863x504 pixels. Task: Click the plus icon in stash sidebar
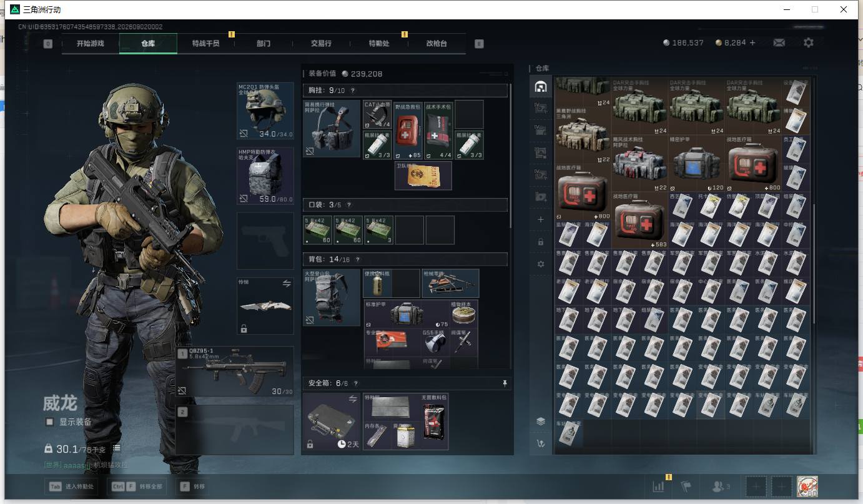pos(541,219)
